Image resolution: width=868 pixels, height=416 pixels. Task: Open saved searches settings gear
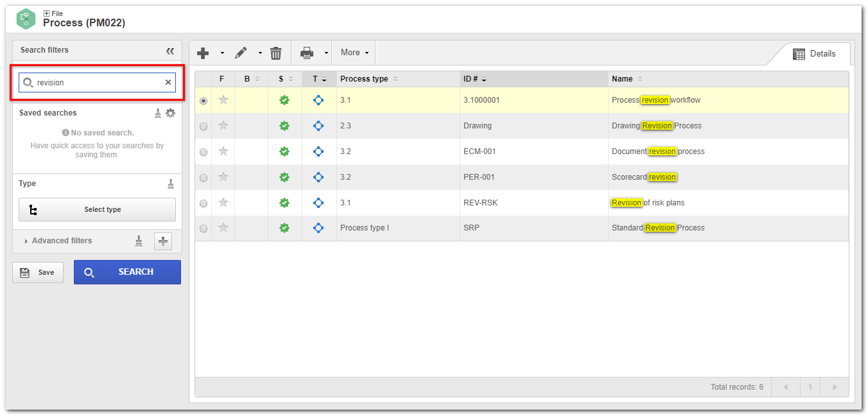click(x=170, y=113)
